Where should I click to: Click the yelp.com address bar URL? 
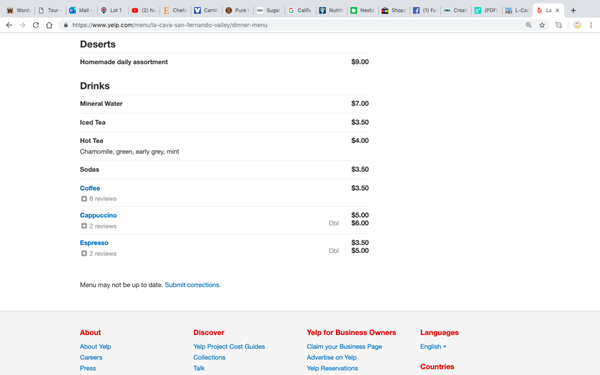click(x=170, y=25)
